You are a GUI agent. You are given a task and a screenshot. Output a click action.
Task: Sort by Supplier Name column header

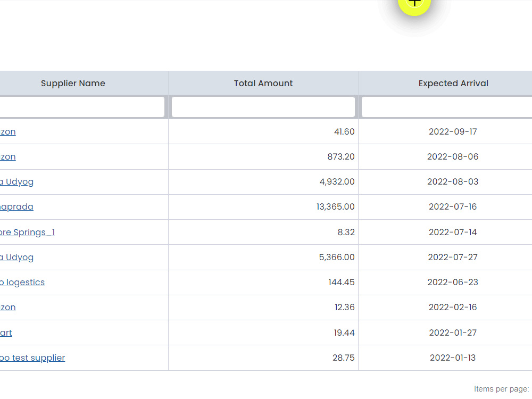pyautogui.click(x=73, y=83)
